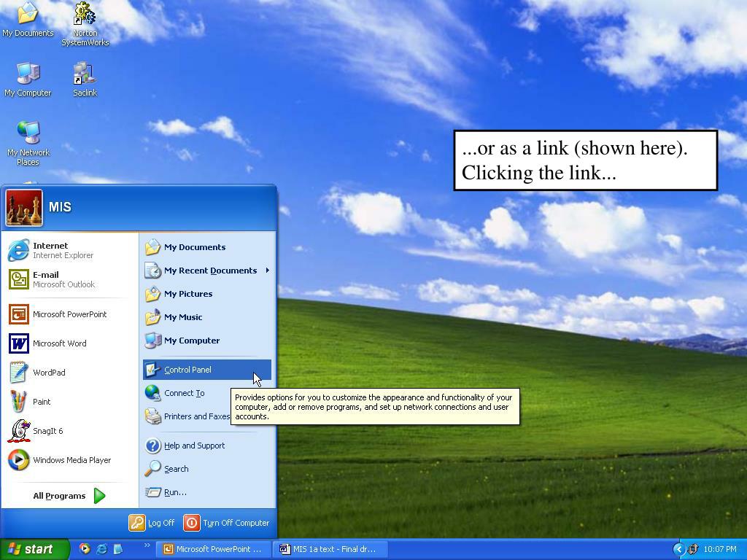Click the MIS user chess picture
This screenshot has width=747, height=560.
point(24,208)
